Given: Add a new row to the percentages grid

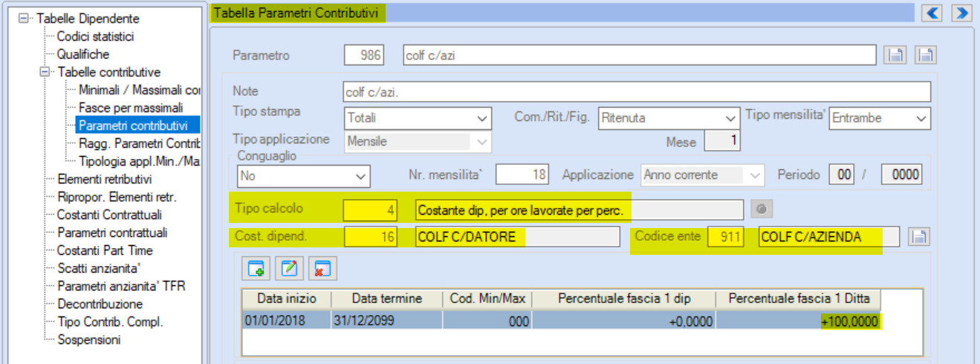Looking at the screenshot, I should point(255,269).
